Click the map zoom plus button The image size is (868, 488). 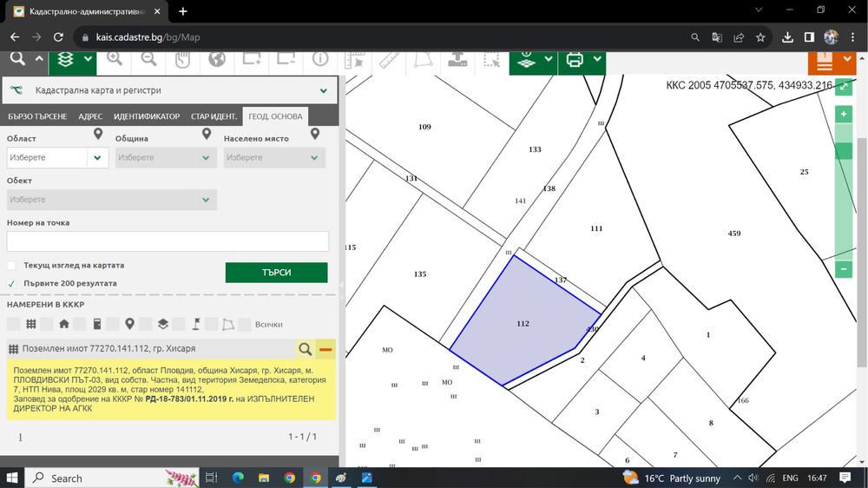843,114
